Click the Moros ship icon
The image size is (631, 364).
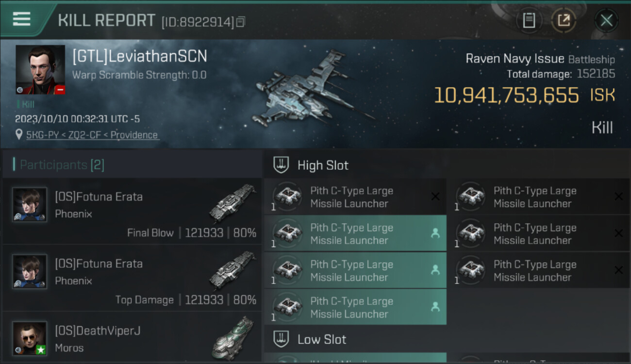tap(233, 337)
